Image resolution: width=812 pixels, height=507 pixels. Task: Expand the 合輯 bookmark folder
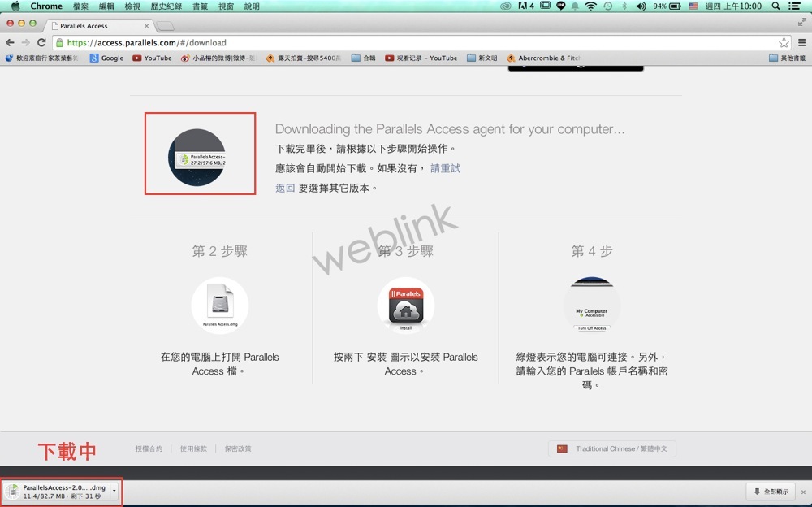(x=363, y=58)
